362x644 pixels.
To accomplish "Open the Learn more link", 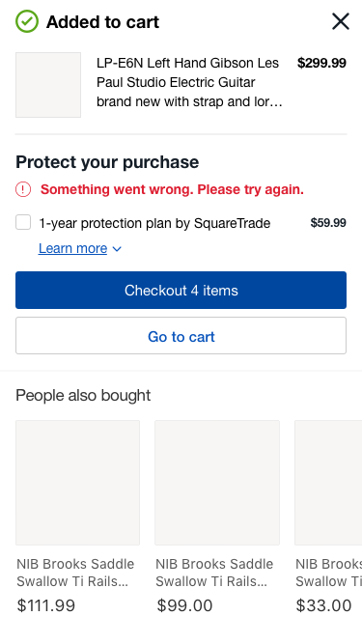I will coord(72,248).
